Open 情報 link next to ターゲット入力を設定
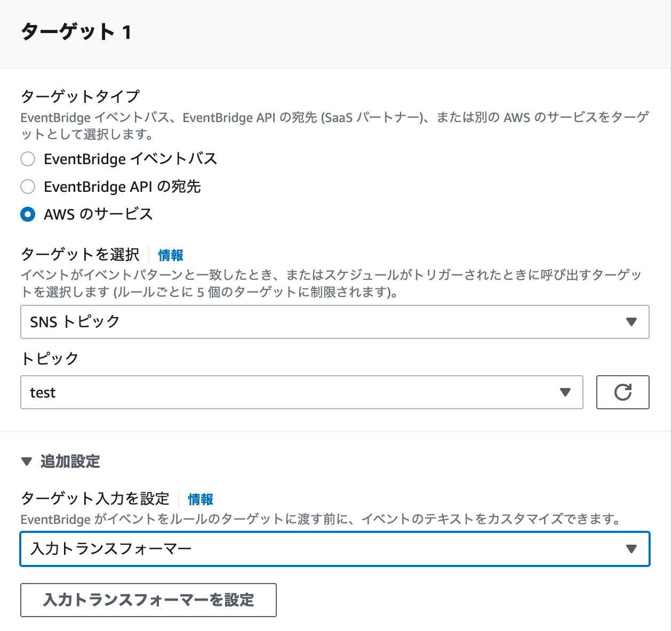672x631 pixels. (x=201, y=499)
